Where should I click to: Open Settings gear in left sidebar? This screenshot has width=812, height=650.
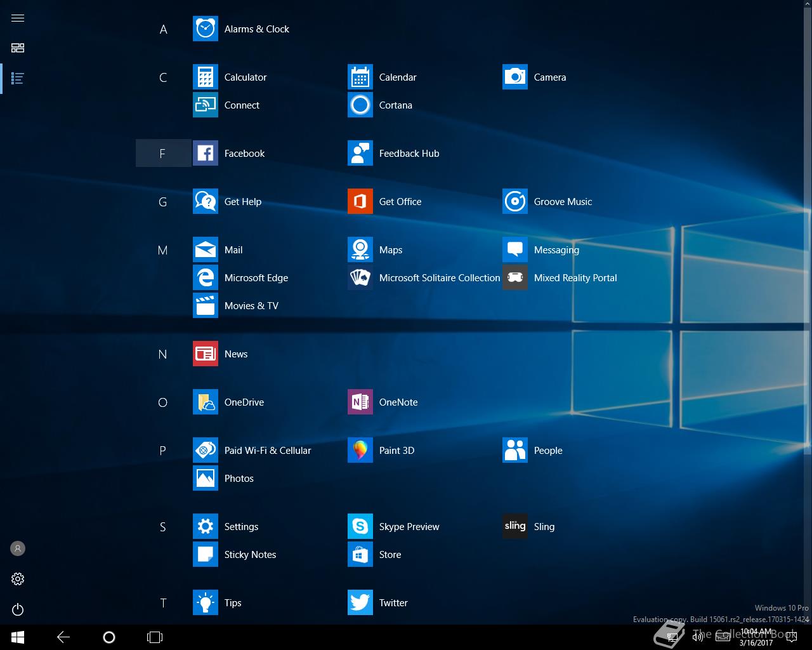click(x=18, y=579)
